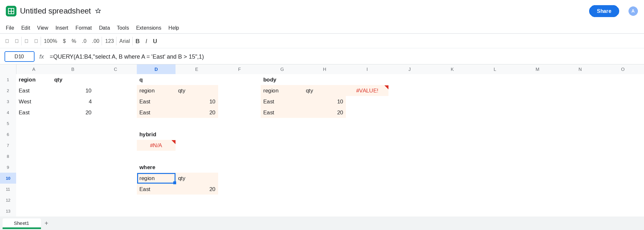The width and height of the screenshot is (644, 230).
Task: Select cell E11 with value 20
Action: click(197, 189)
